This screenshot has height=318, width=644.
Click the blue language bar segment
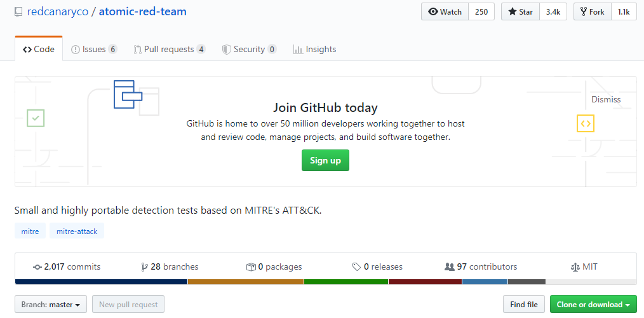pos(485,282)
